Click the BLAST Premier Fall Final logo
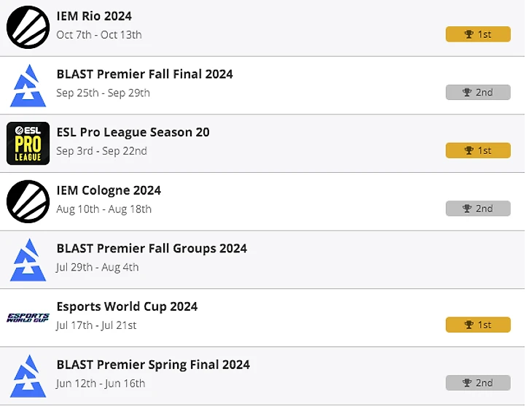 (x=28, y=85)
